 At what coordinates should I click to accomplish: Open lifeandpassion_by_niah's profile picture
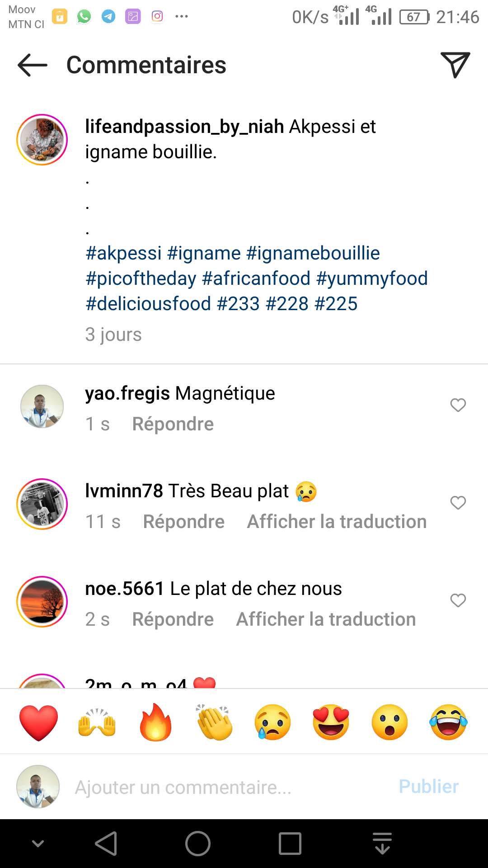42,140
